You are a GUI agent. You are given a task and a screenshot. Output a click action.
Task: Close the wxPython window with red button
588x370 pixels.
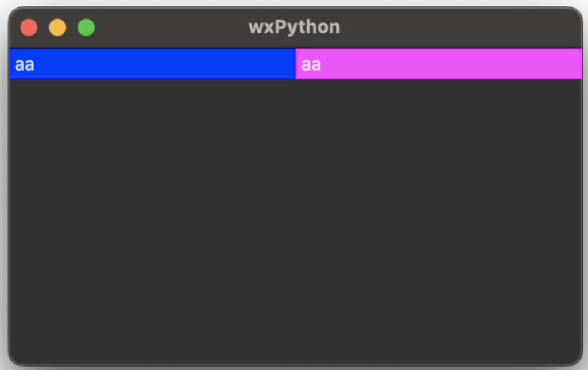pos(29,28)
